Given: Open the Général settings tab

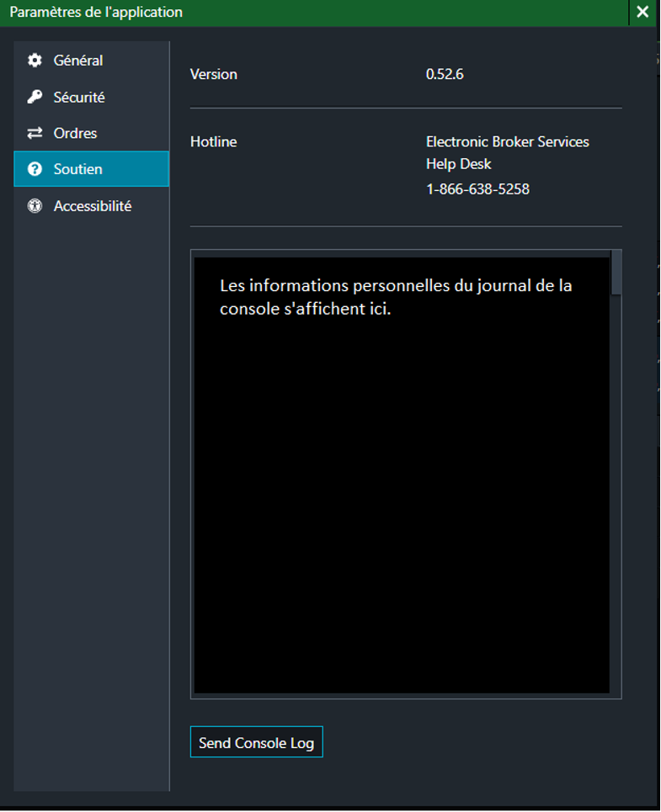Looking at the screenshot, I should pyautogui.click(x=77, y=61).
